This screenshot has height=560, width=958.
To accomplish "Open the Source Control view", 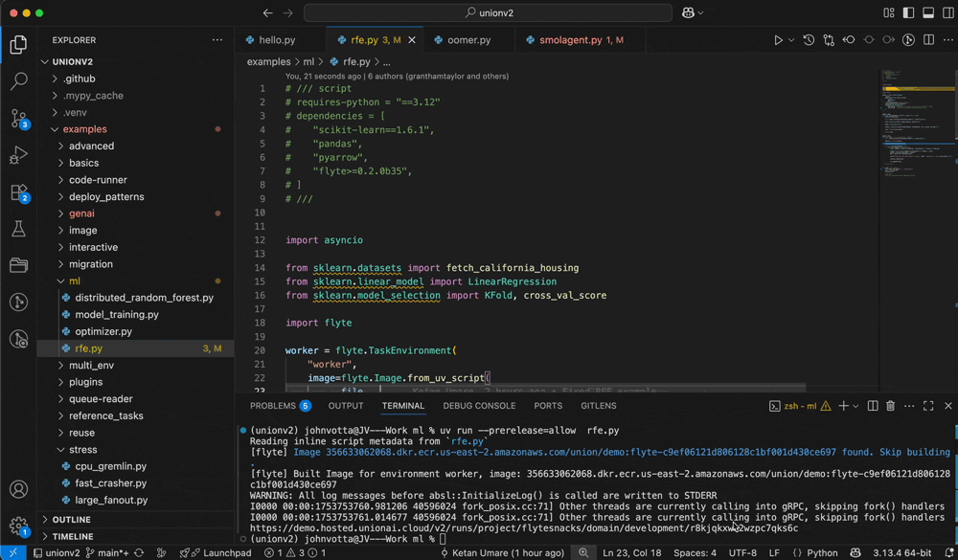I will point(18,119).
